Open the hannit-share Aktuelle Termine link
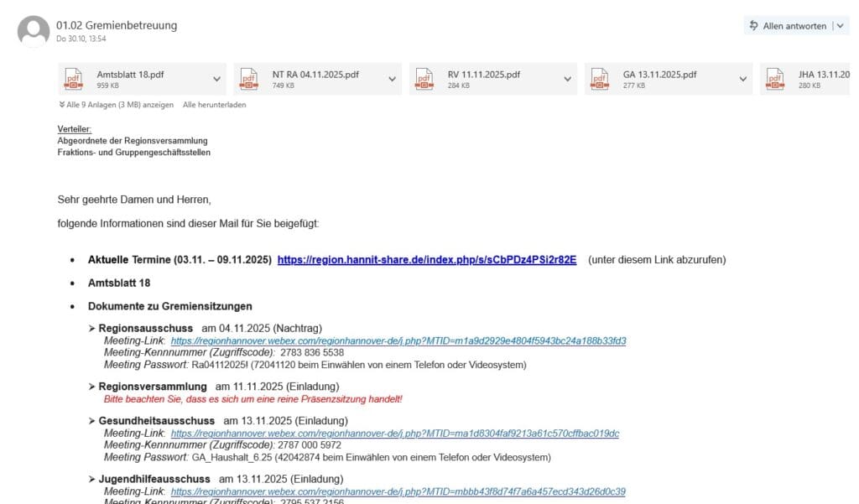 [x=427, y=260]
